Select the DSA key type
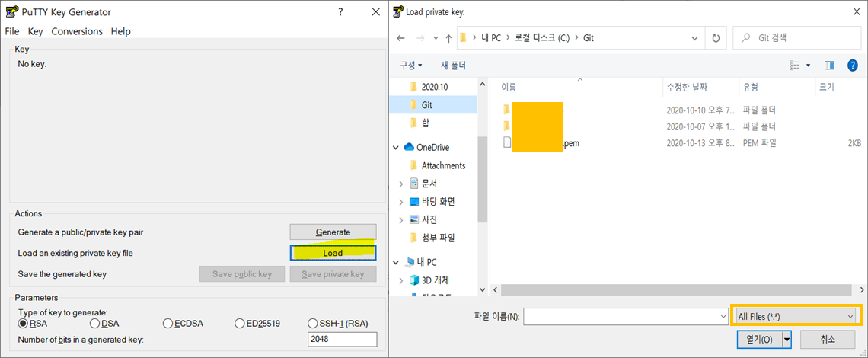The width and height of the screenshot is (868, 358). point(104,323)
